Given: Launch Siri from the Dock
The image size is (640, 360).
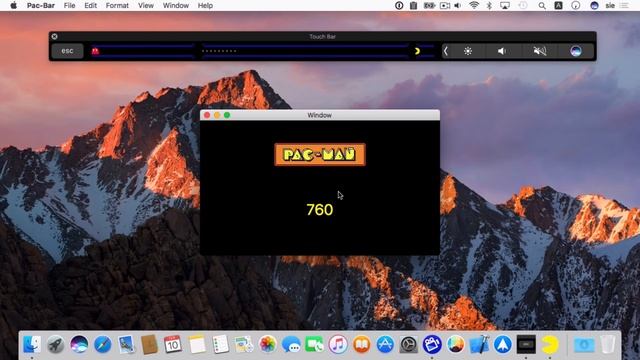Looking at the screenshot, I should (79, 344).
